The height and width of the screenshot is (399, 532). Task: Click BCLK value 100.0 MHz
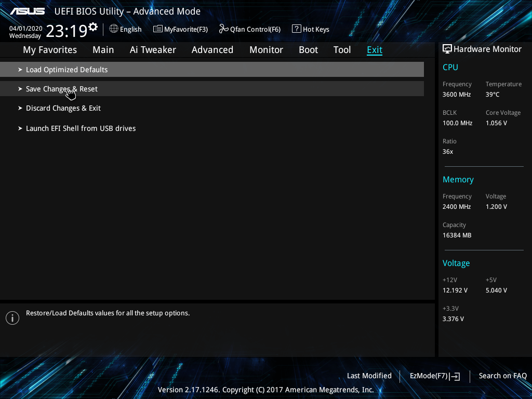[457, 123]
